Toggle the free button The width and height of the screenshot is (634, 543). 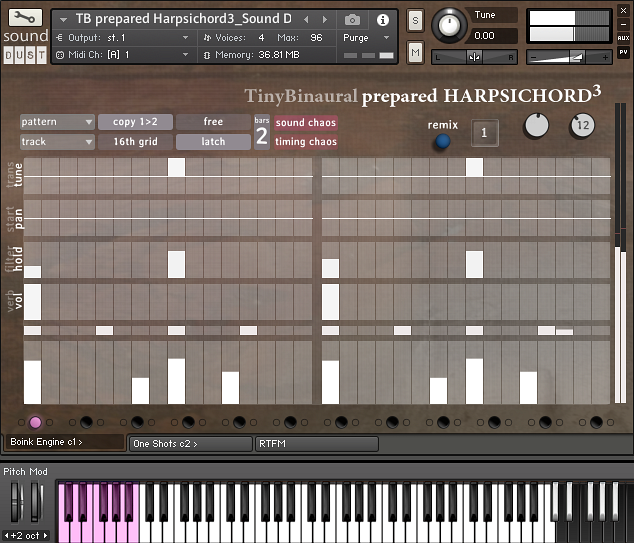point(213,122)
